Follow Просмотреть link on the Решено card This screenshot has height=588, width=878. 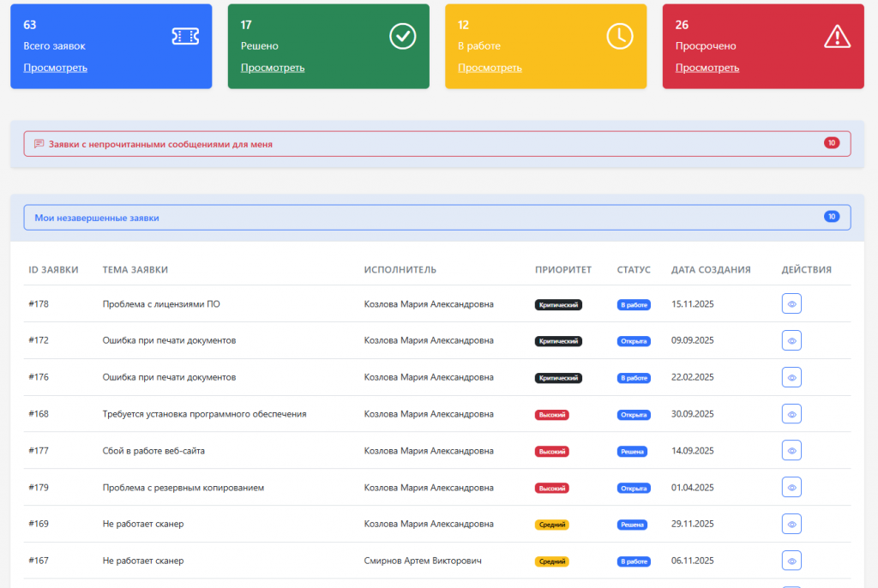[x=273, y=68]
